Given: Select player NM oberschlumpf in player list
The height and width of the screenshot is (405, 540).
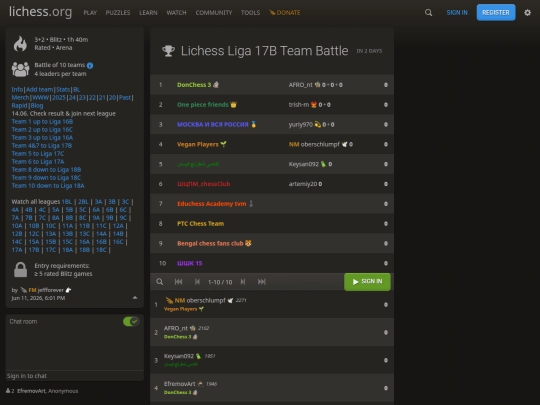Looking at the screenshot, I should click(x=272, y=304).
